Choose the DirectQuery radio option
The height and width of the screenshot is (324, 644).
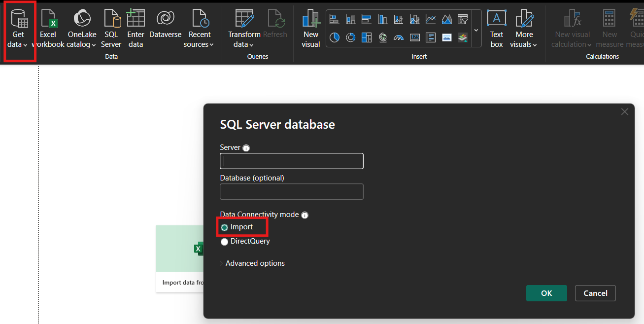tap(225, 242)
